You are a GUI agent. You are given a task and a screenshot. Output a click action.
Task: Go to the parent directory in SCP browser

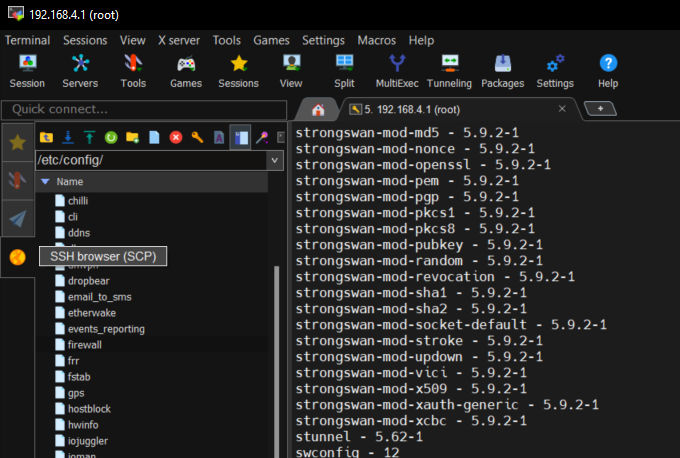[x=45, y=137]
